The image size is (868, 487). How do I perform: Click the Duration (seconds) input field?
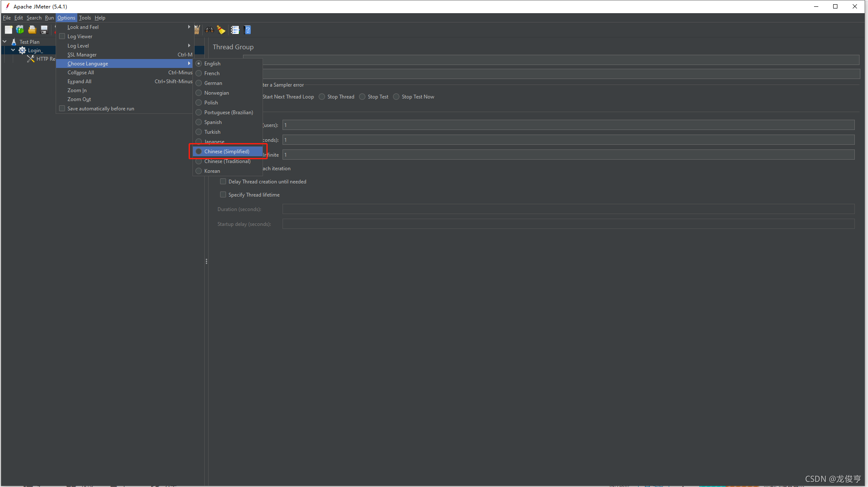568,209
